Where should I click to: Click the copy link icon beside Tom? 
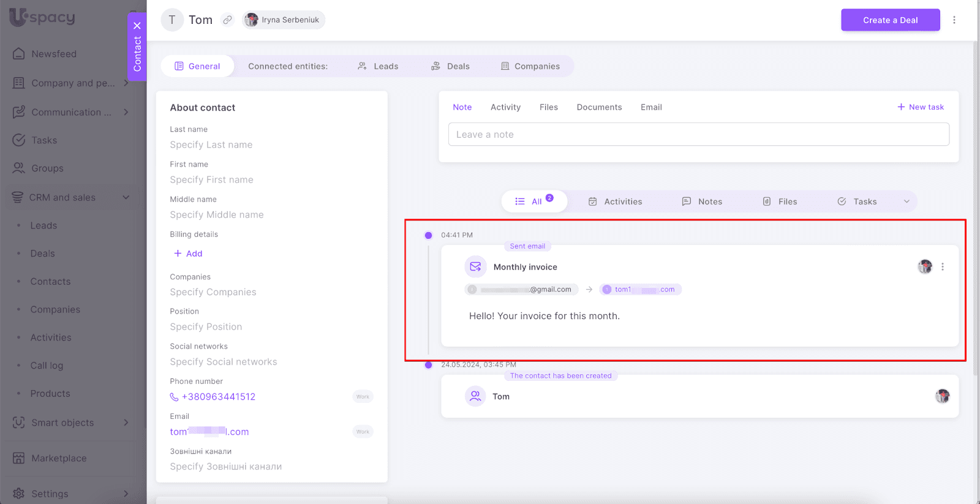pyautogui.click(x=227, y=20)
